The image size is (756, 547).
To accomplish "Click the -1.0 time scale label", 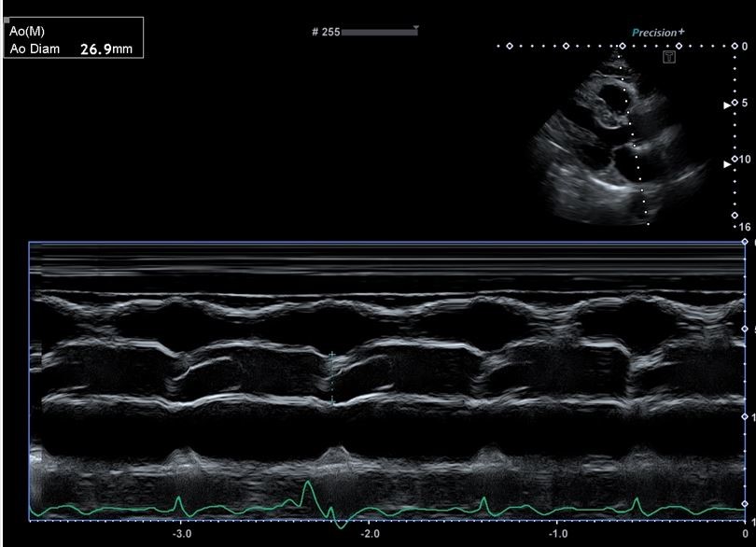I will point(557,534).
